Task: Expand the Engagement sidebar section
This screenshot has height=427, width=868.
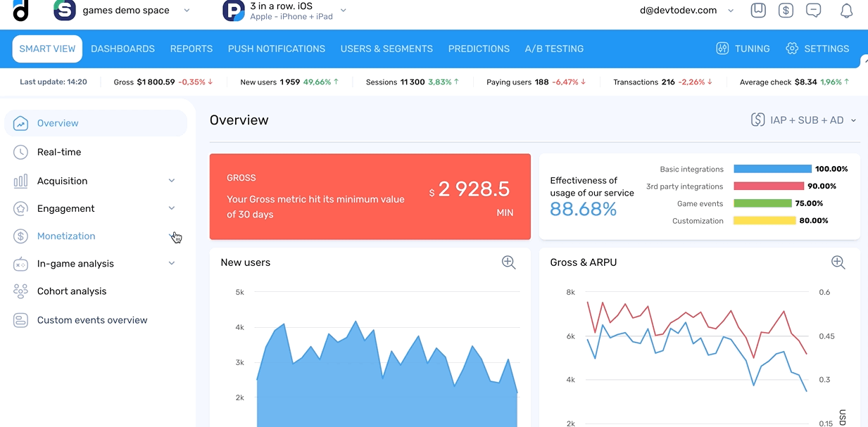Action: [x=172, y=208]
